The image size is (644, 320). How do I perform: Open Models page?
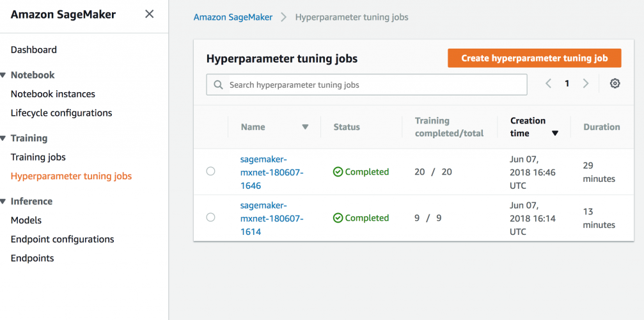[26, 221]
